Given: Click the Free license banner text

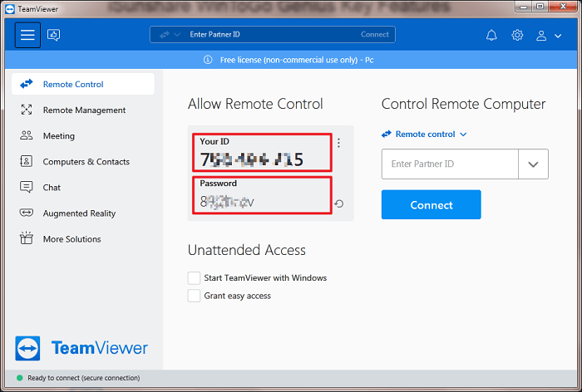Looking at the screenshot, I should pyautogui.click(x=297, y=60).
